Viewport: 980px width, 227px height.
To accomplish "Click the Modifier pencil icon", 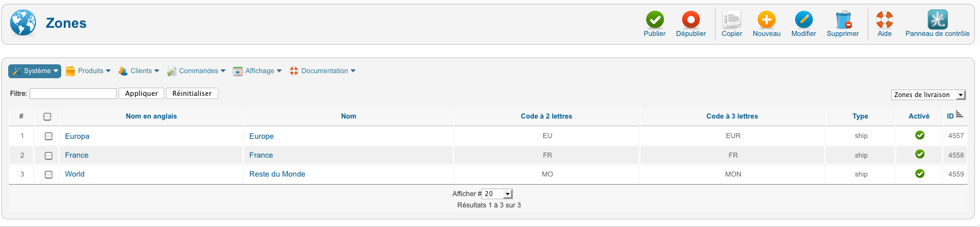I will point(803,20).
